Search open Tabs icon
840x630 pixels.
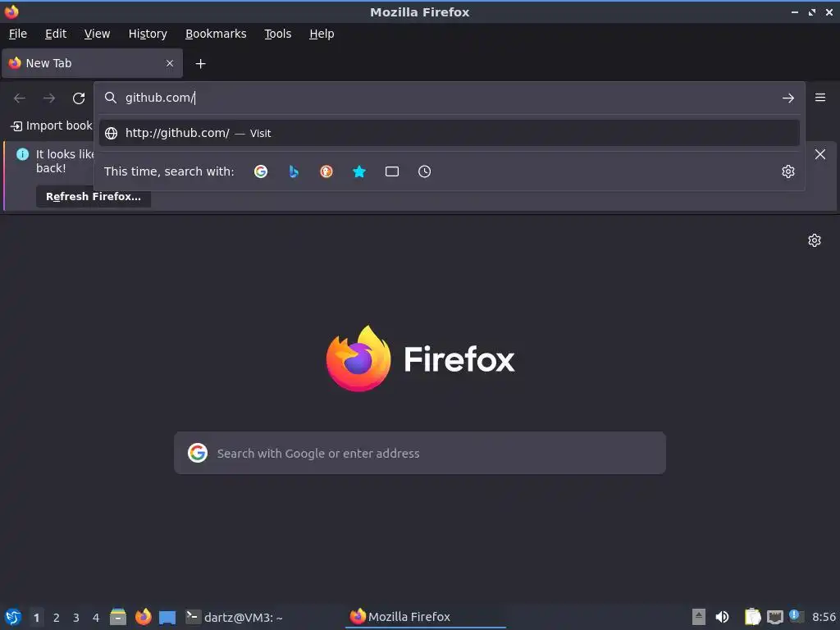pos(392,171)
